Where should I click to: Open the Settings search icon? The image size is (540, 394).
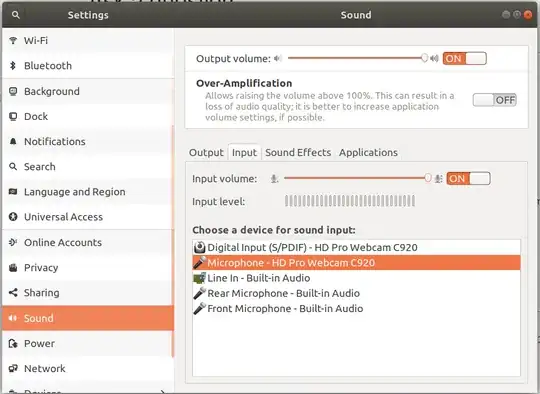point(15,15)
